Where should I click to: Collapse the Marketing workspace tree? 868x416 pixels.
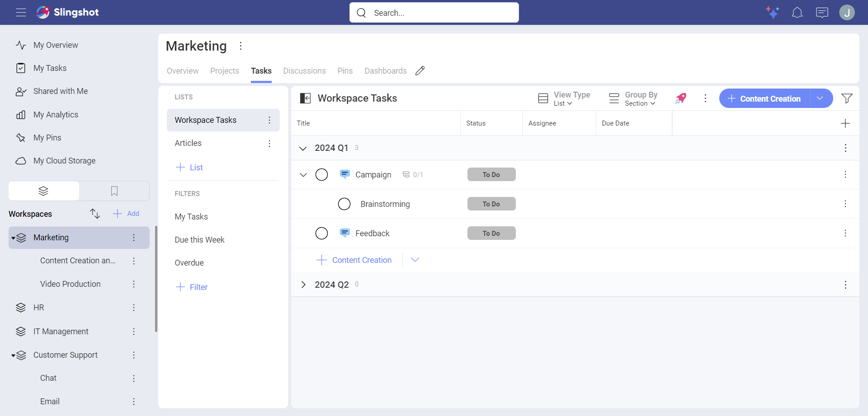(13, 238)
